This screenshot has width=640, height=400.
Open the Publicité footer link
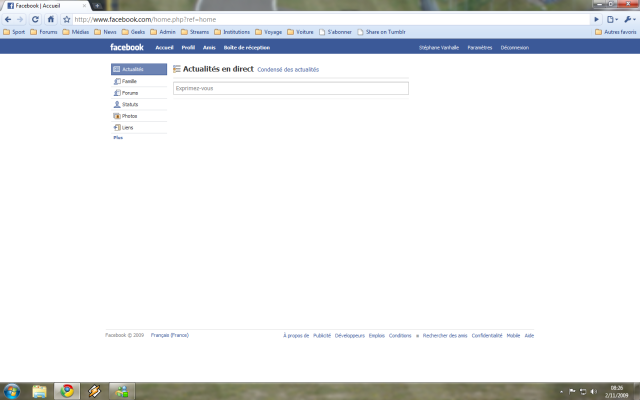(x=322, y=336)
